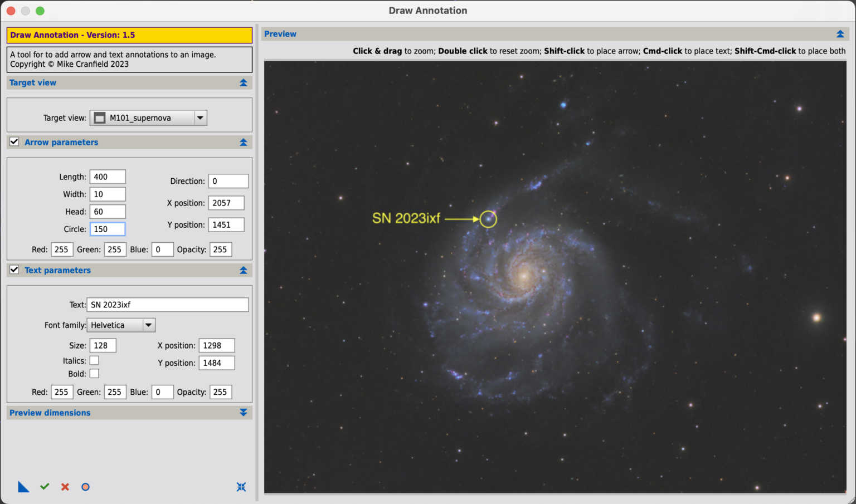Click the blue New Instance triangle icon
Viewport: 856px width, 504px height.
23,486
